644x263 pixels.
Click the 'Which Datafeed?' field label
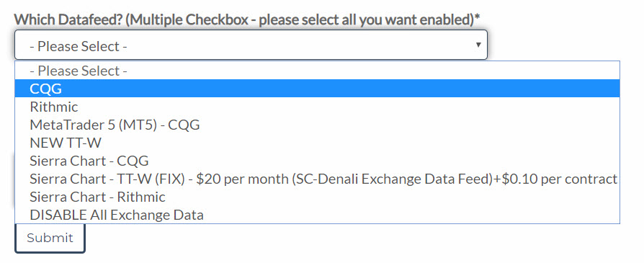point(247,19)
